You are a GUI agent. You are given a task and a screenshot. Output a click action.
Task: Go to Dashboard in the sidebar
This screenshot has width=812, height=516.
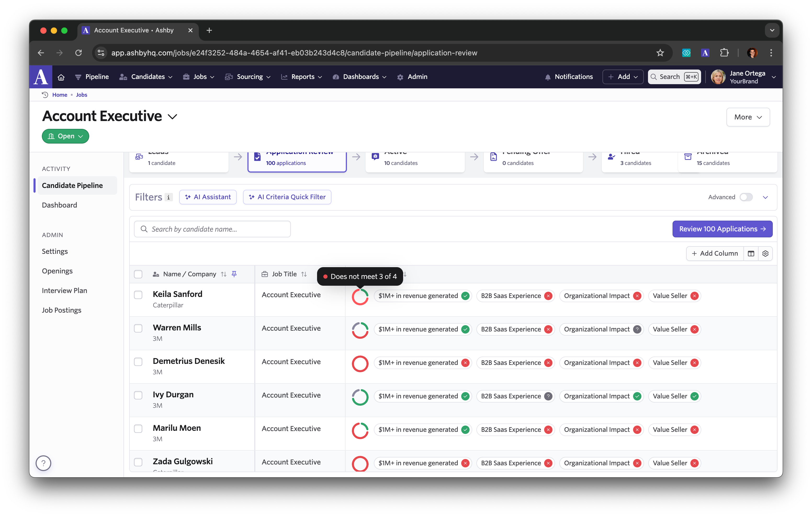[59, 205]
